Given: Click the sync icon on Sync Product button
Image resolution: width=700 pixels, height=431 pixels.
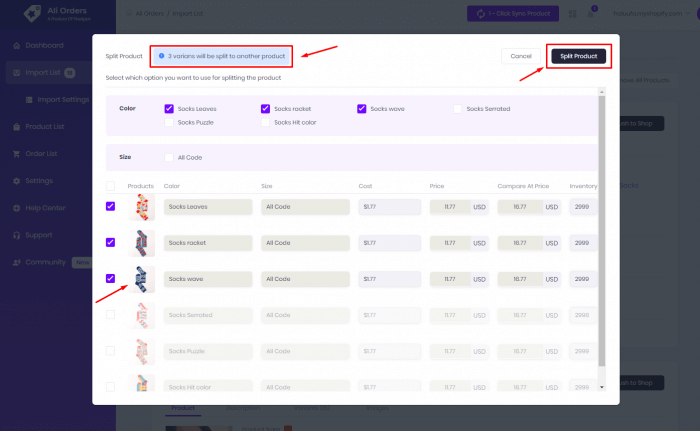Looking at the screenshot, I should [480, 14].
